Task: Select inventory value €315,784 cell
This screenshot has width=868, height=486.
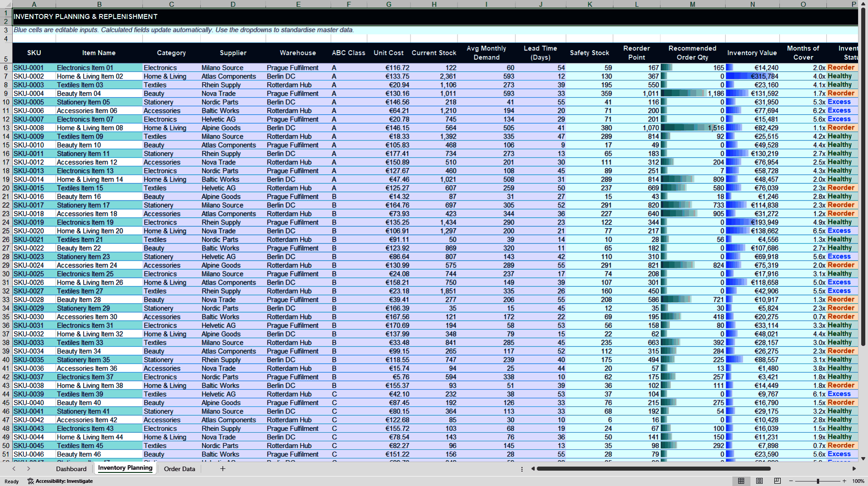Action: tap(753, 76)
